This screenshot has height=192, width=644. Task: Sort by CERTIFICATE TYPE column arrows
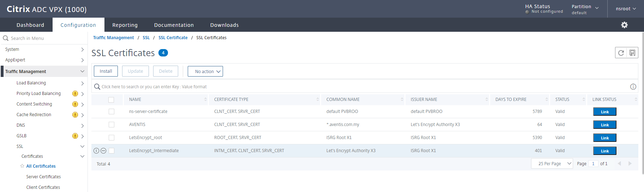318,100
